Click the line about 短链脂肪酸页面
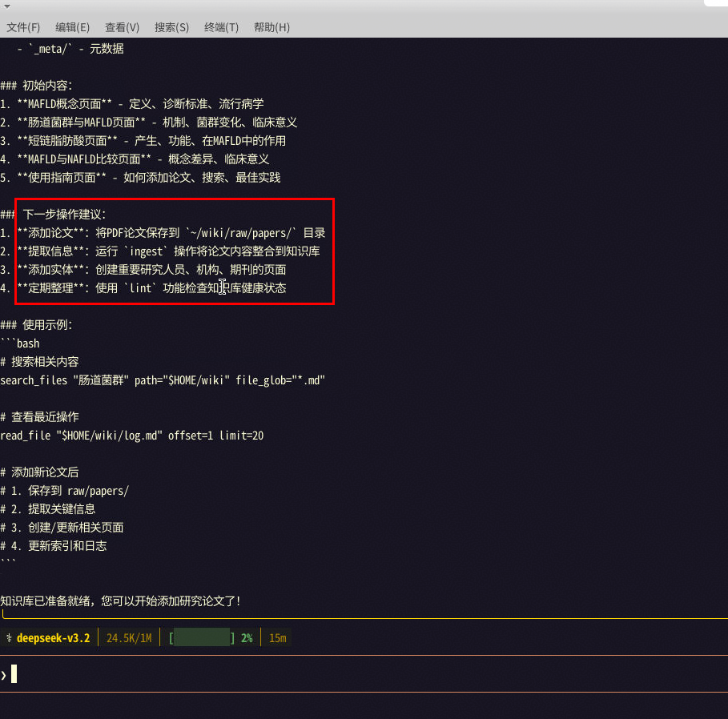Screen dimensions: 728x719 (x=143, y=141)
